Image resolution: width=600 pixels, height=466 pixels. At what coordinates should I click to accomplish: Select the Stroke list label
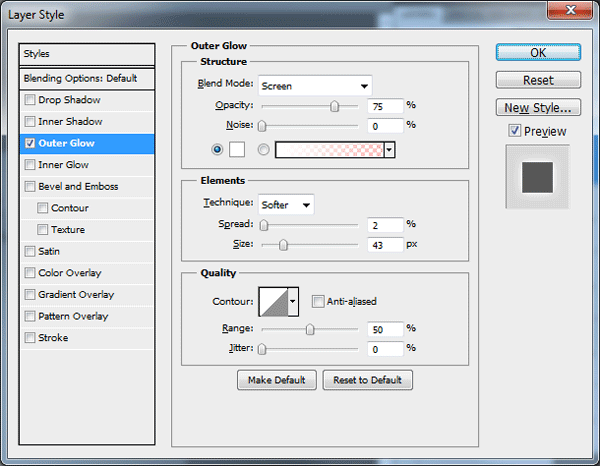(53, 338)
